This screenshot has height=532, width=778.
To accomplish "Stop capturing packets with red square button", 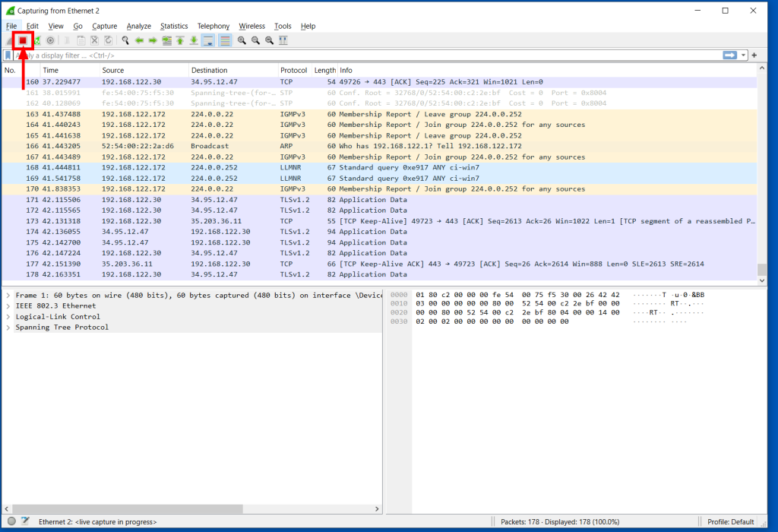I will click(23, 40).
